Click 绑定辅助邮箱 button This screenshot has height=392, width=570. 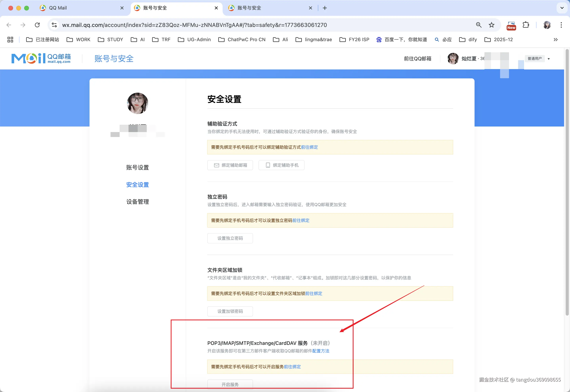point(230,165)
